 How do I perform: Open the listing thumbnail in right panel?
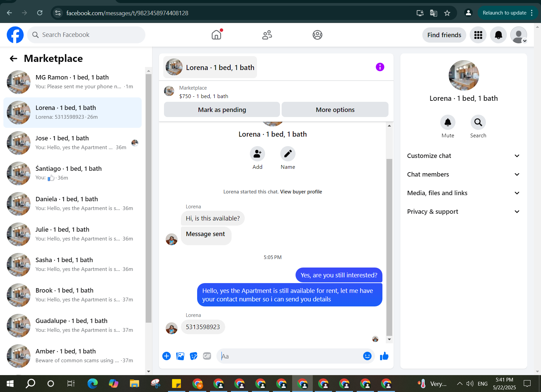[464, 75]
